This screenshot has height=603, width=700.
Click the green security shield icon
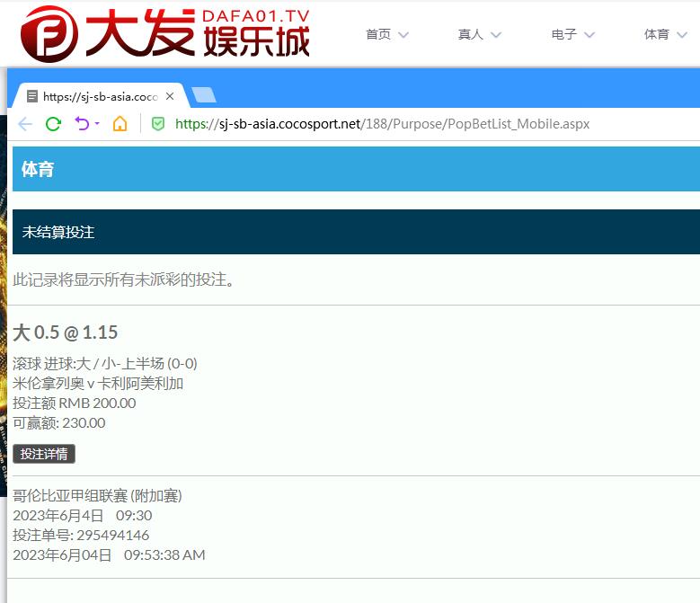158,124
